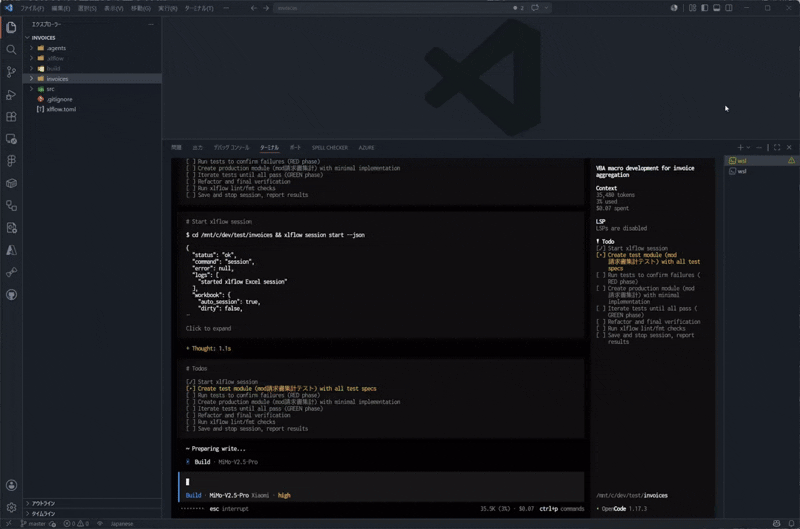Image resolution: width=800 pixels, height=529 pixels.
Task: Open the Manage gear icon
Action: (x=11, y=508)
